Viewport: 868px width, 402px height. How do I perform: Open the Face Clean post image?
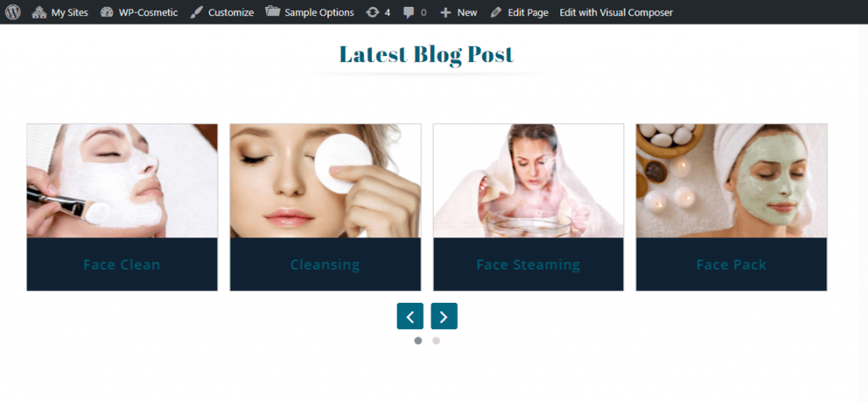pyautogui.click(x=122, y=181)
